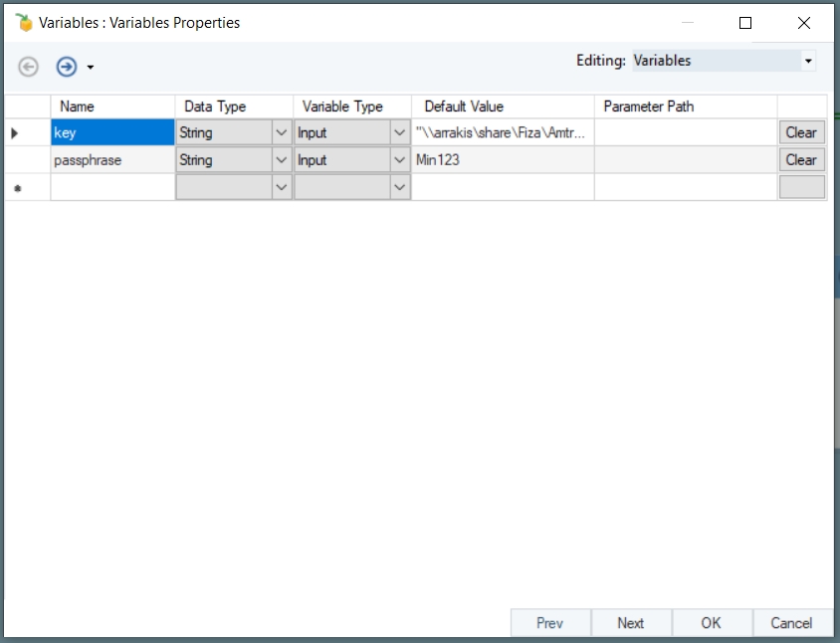Open Data Type dropdown for passphrase row

(x=281, y=159)
